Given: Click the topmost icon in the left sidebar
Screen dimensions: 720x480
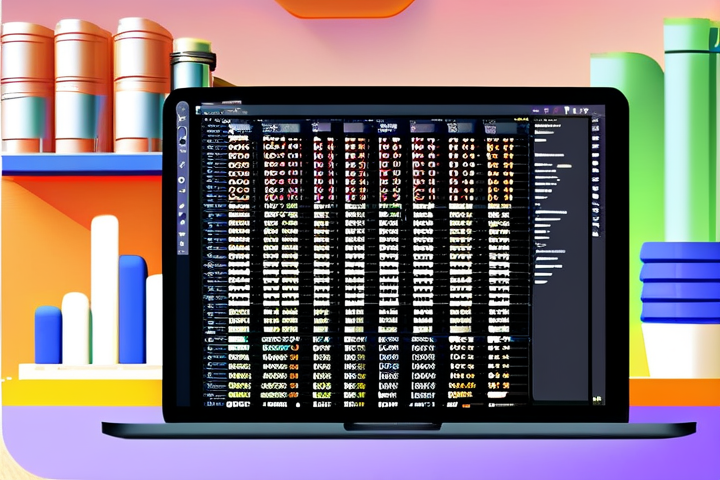Looking at the screenshot, I should pos(182,109).
